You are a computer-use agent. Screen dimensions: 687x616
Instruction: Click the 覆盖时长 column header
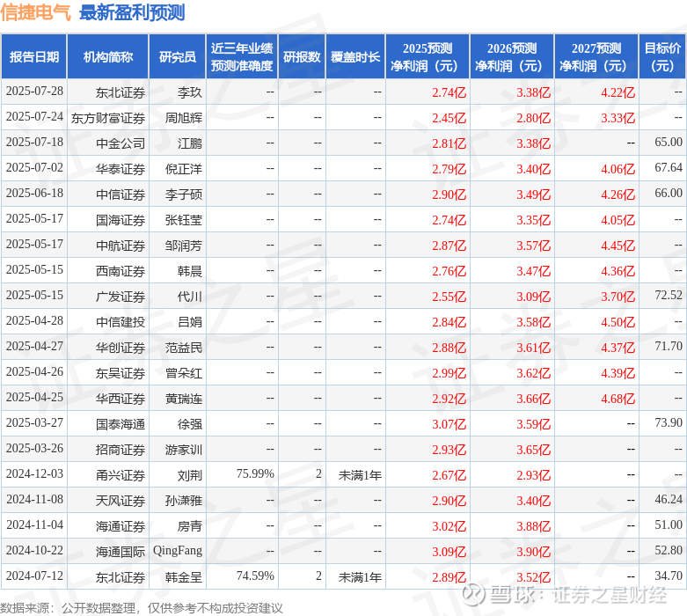[355, 57]
